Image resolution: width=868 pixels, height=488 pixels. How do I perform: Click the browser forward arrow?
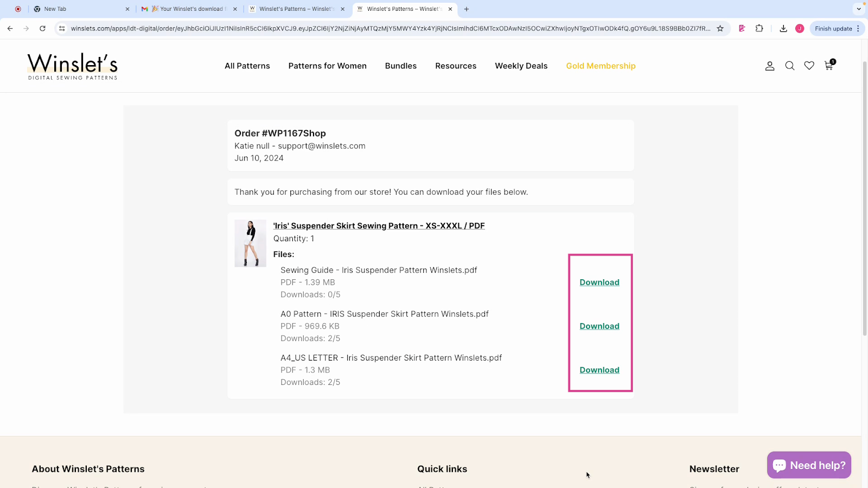[26, 28]
